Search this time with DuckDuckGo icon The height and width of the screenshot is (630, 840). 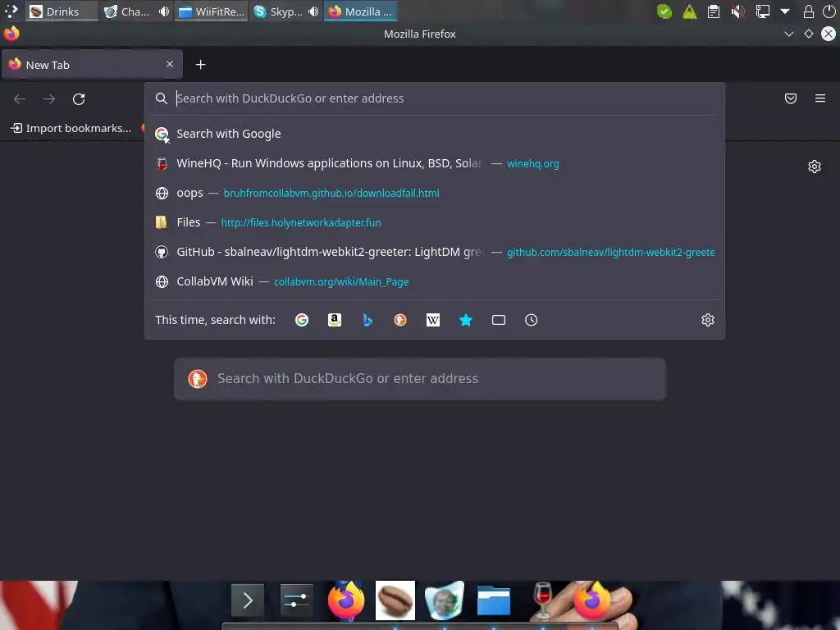tap(400, 320)
